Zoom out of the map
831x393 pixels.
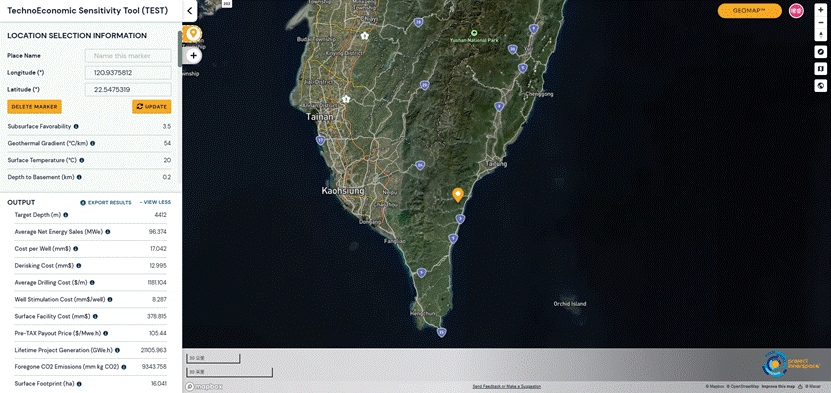820,22
